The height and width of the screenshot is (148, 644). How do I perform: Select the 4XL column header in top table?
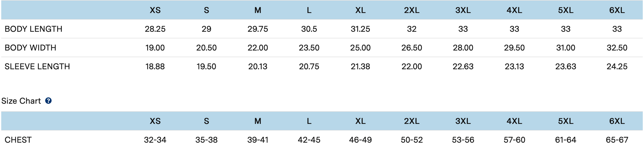[514, 10]
